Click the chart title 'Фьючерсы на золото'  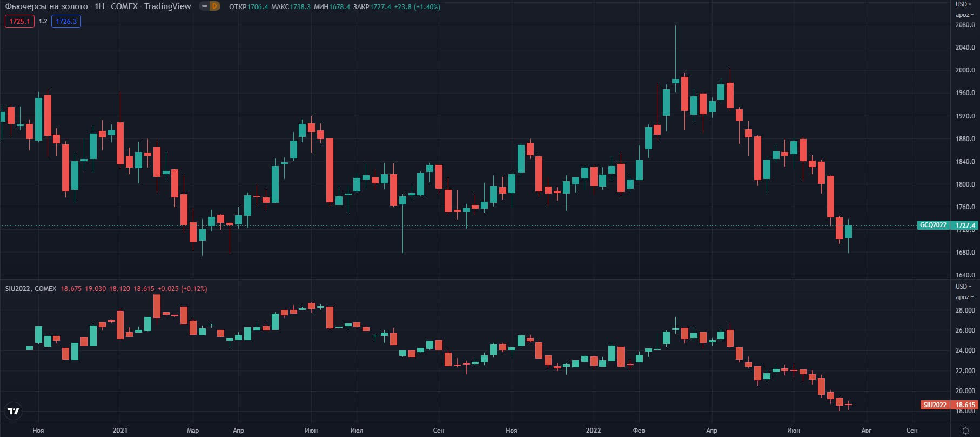tap(46, 6)
